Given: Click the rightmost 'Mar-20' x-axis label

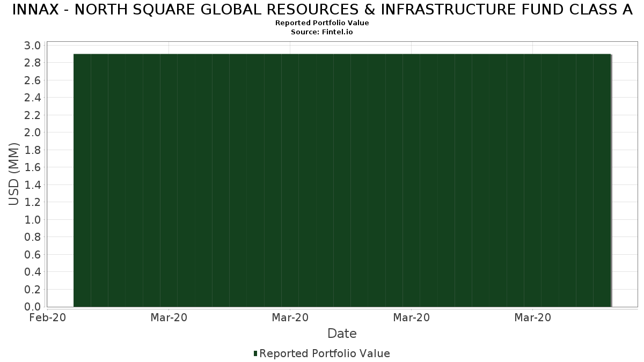Looking at the screenshot, I should (532, 317).
